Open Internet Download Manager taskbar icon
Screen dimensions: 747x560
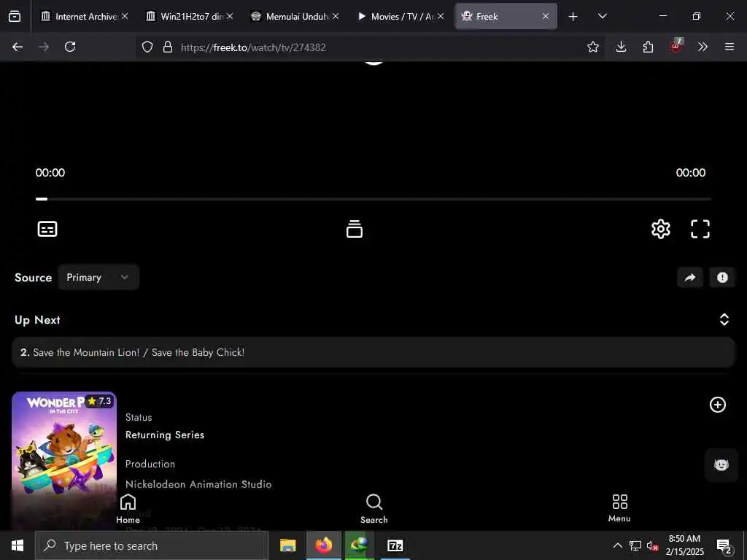click(360, 545)
